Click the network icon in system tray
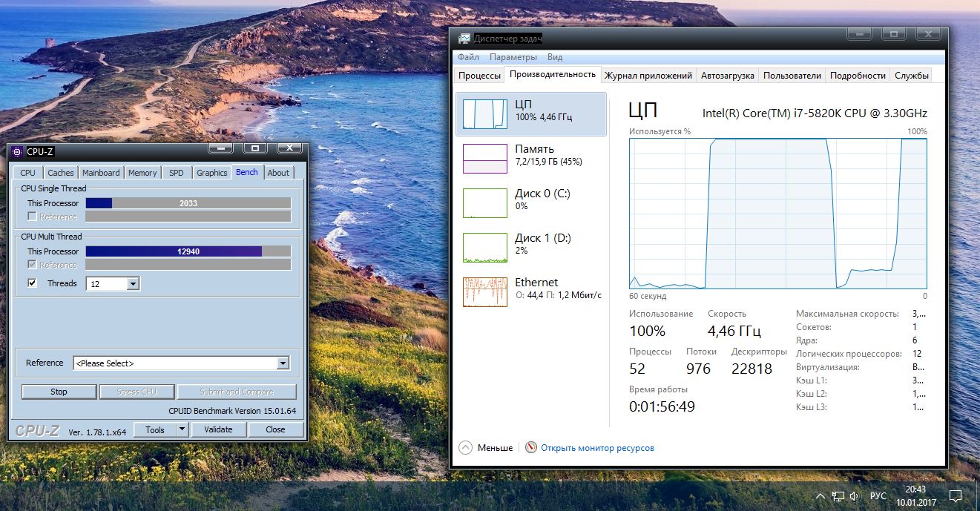The image size is (980, 511). coord(838,496)
